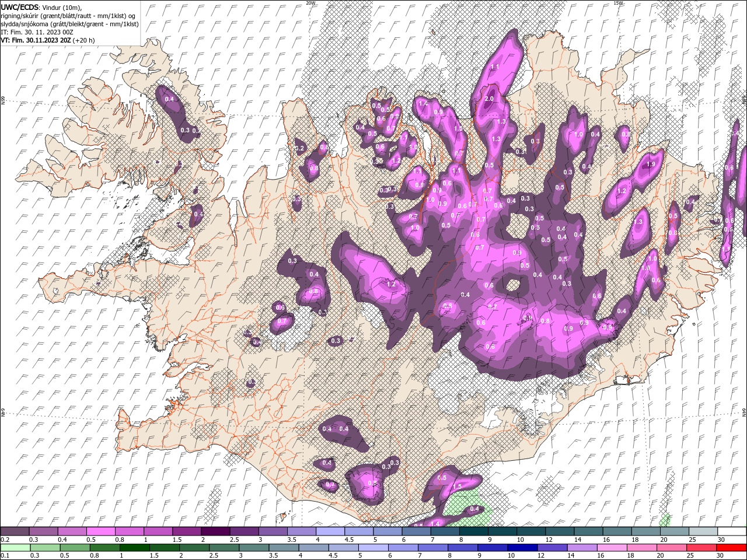
Task: Click the 20W longitude label
Action: [x=310, y=2]
